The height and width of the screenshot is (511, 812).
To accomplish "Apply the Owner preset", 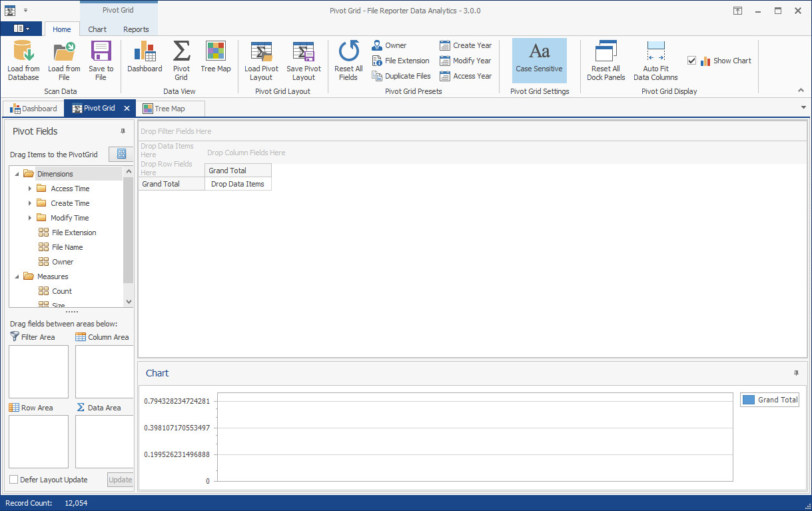I will [389, 45].
